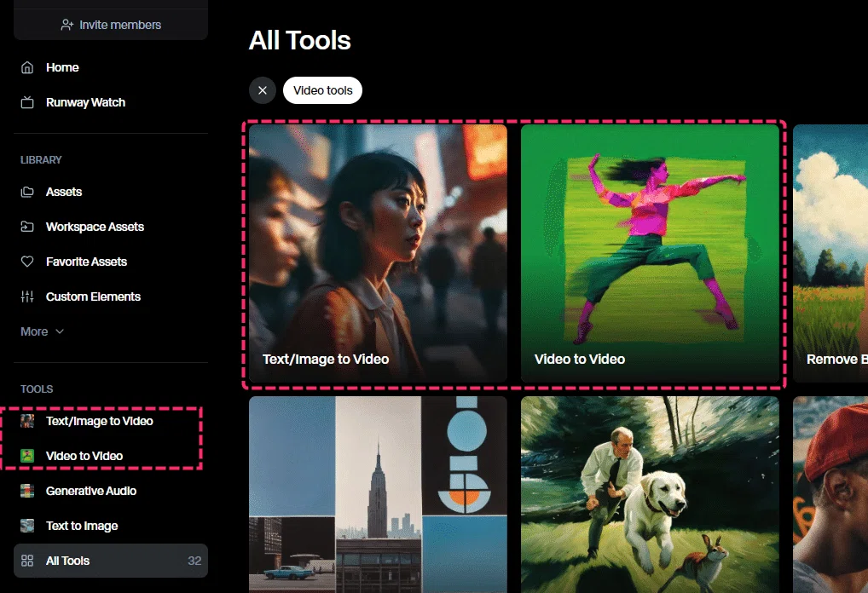This screenshot has height=593, width=868.
Task: Click the TOOLS section header
Action: [37, 389]
